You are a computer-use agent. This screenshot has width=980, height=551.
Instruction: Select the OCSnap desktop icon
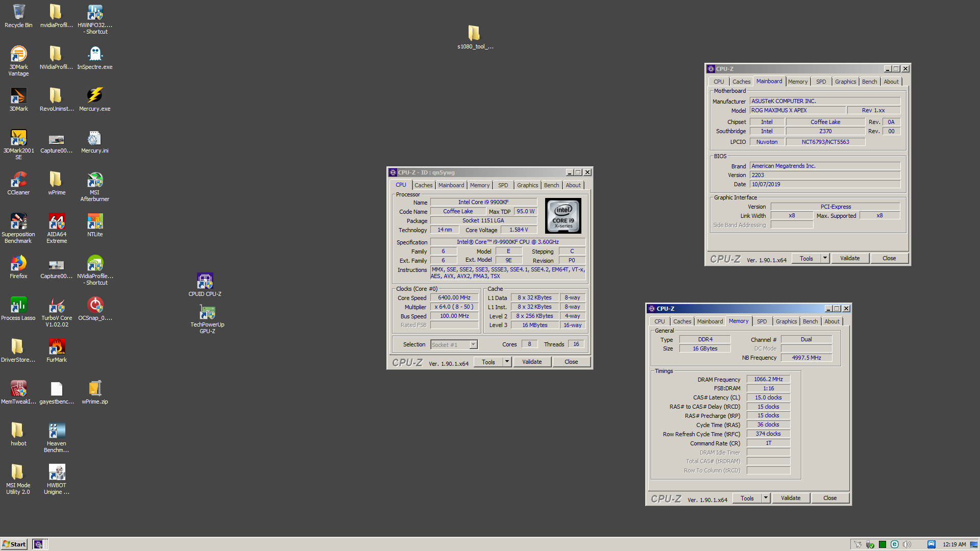pos(95,305)
